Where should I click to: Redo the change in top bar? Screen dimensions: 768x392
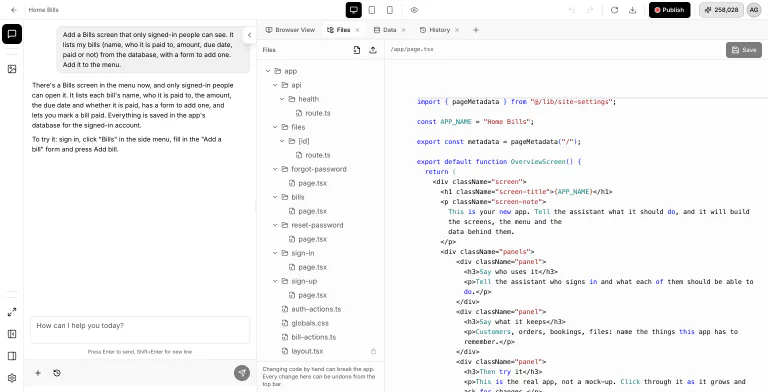pos(590,10)
